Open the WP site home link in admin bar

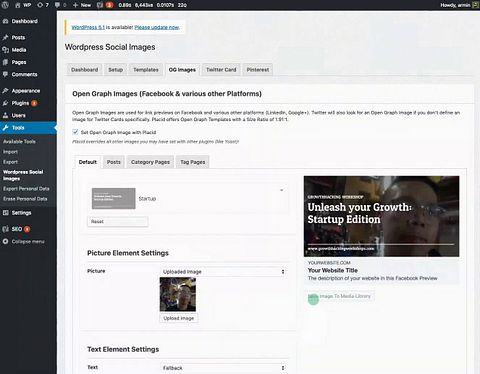(23, 5)
